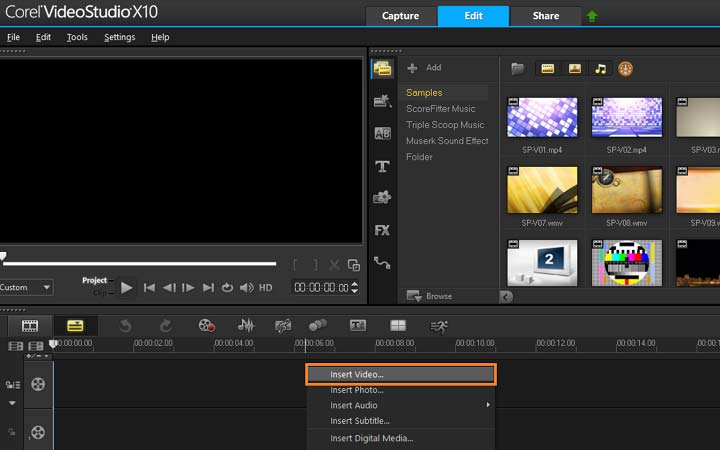This screenshot has height=450, width=720.
Task: Open the Path library icon in sidebar
Action: 382,262
